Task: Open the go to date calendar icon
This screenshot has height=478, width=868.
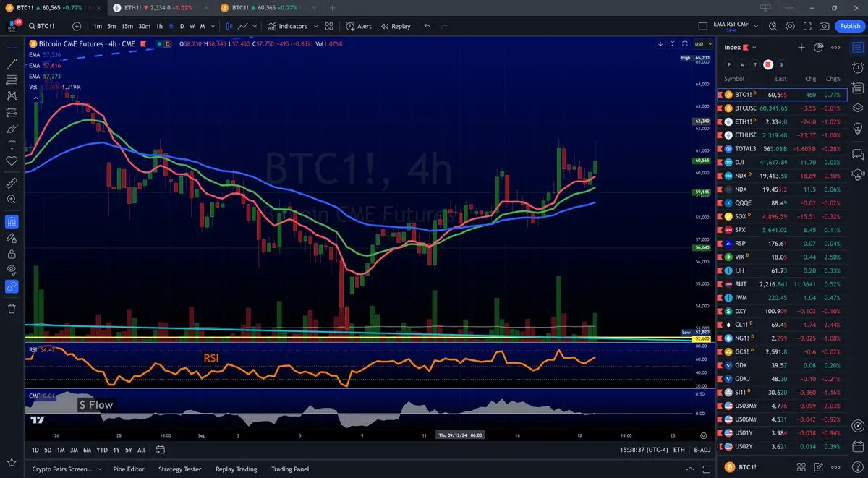Action: pos(161,450)
